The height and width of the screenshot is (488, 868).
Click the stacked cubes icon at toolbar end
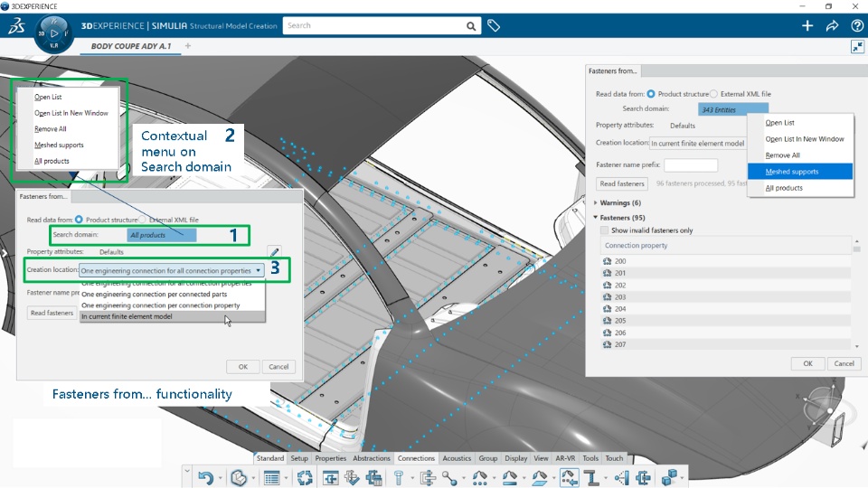click(x=669, y=477)
